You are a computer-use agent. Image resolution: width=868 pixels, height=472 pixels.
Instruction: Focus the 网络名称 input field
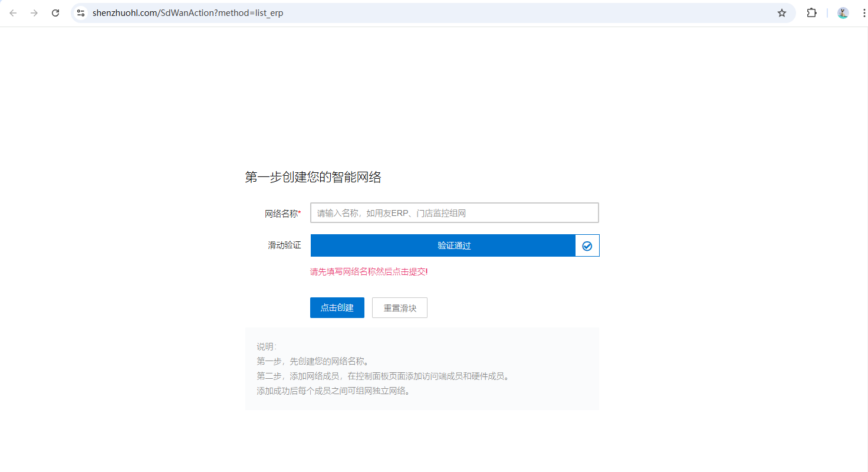(x=455, y=213)
